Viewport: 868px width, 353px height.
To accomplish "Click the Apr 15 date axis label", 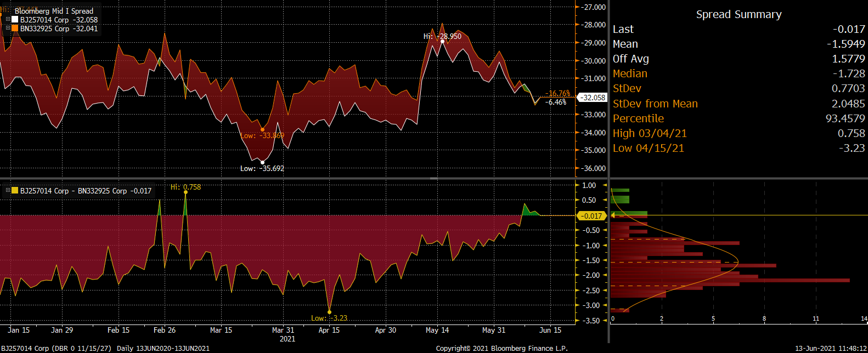I will tap(329, 330).
